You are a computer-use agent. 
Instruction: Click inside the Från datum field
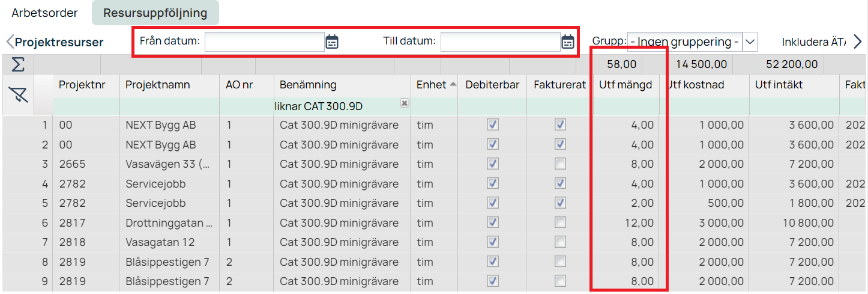point(264,41)
